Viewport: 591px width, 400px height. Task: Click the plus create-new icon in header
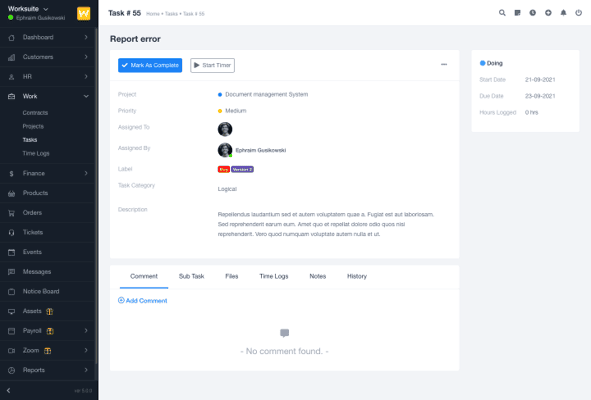[x=548, y=13]
